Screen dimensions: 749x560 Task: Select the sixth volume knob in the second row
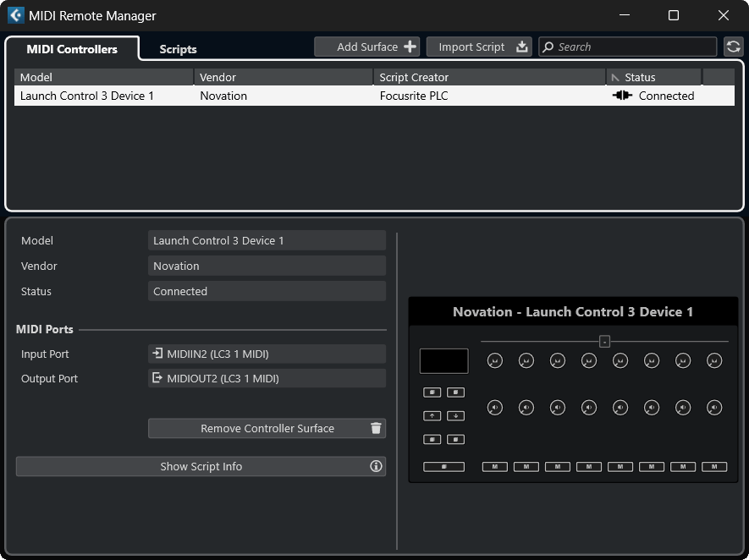coord(652,408)
